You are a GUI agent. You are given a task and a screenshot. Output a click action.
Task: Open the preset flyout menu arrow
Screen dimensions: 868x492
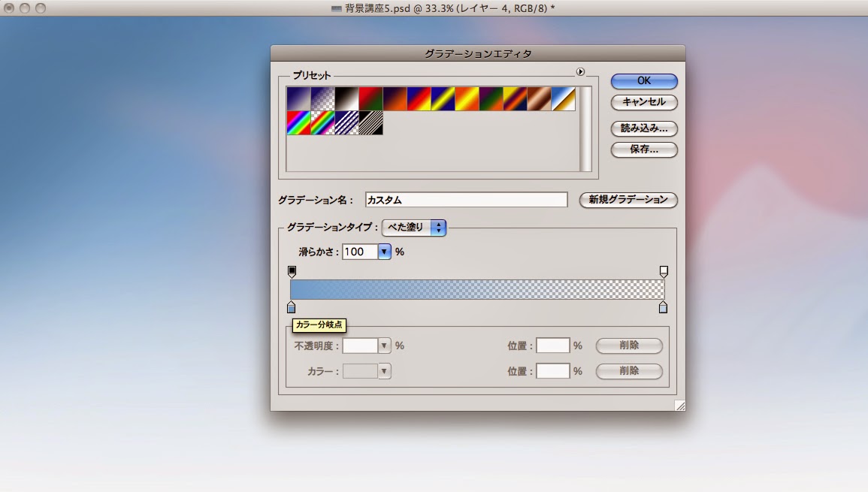pyautogui.click(x=580, y=72)
